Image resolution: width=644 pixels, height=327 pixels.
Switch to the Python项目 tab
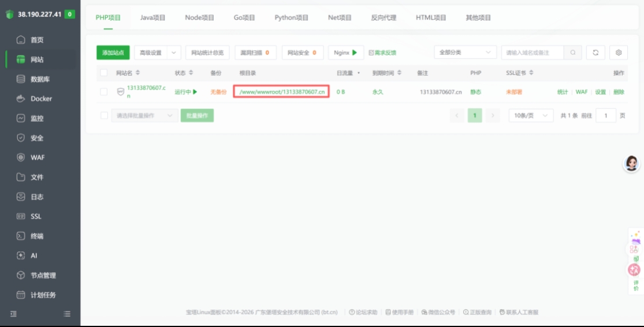pos(292,18)
